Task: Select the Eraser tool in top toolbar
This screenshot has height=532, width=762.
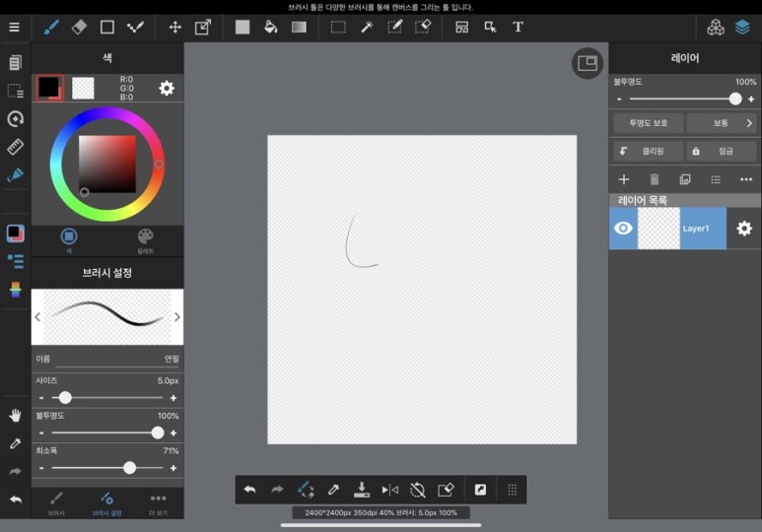Action: 79,28
